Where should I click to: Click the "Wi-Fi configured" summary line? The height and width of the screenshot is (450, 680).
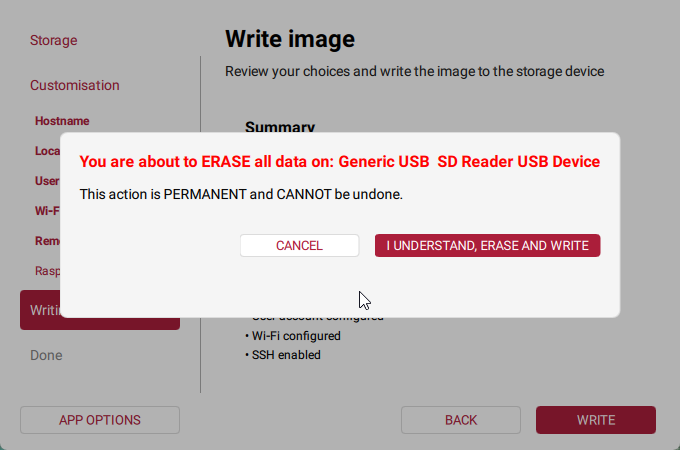295,336
